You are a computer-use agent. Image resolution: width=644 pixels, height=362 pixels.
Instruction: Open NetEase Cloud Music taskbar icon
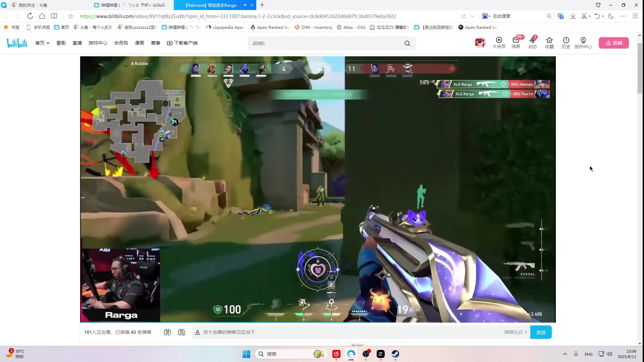tap(336, 354)
